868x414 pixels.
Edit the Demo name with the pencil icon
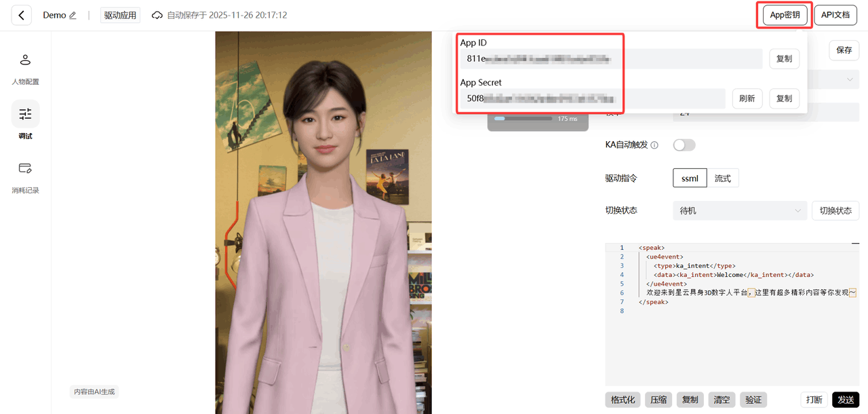tap(73, 15)
